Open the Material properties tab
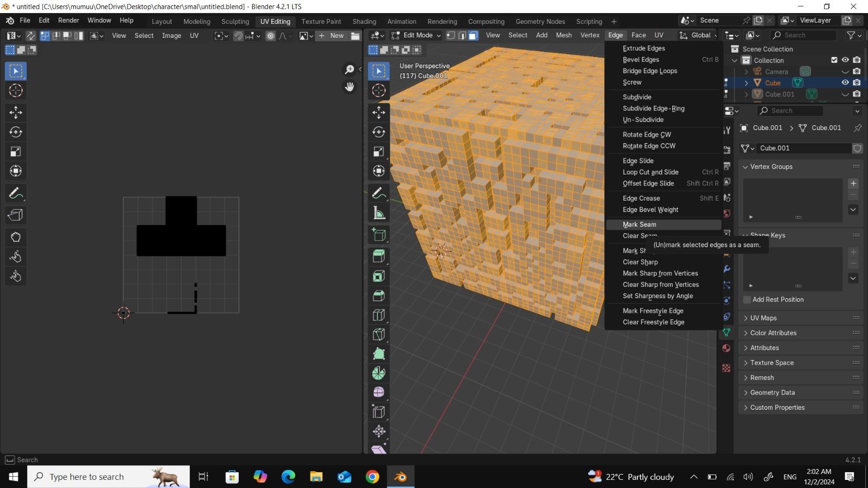This screenshot has width=868, height=488. [726, 348]
